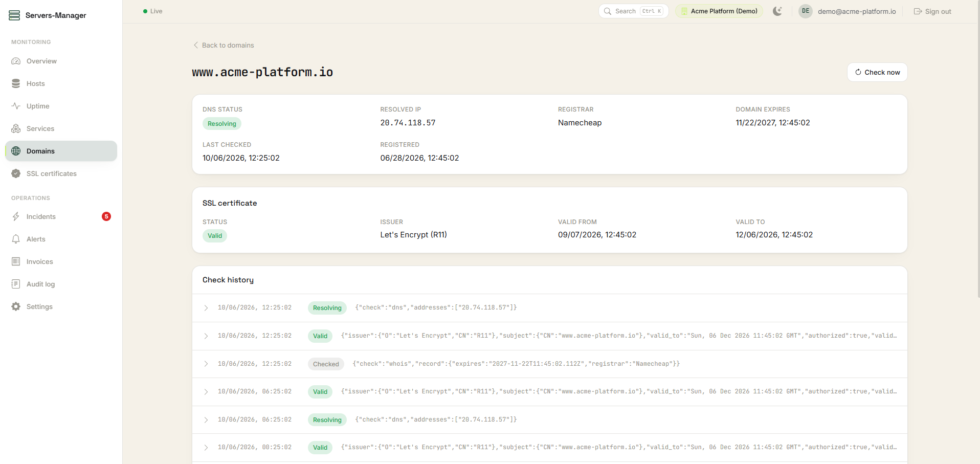Open Settings from the sidebar
The image size is (980, 464).
tap(61, 306)
